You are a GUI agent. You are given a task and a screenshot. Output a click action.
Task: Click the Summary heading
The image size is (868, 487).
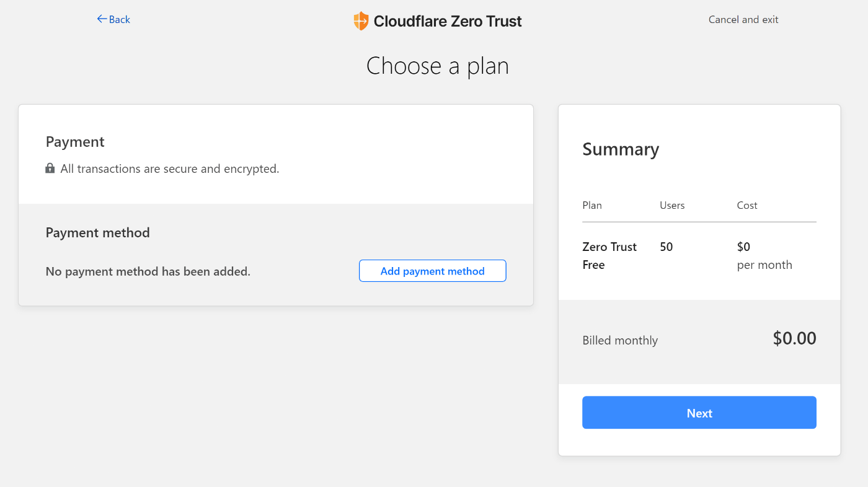click(621, 149)
